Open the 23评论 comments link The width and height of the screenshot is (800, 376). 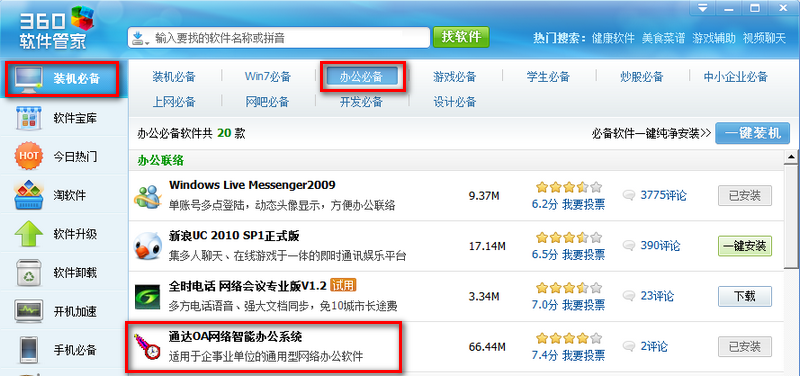657,296
